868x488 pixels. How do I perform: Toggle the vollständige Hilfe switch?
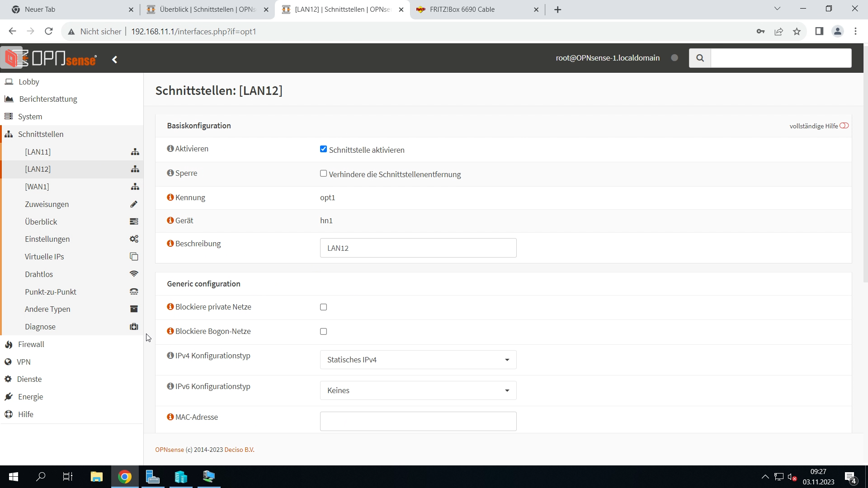(x=844, y=126)
